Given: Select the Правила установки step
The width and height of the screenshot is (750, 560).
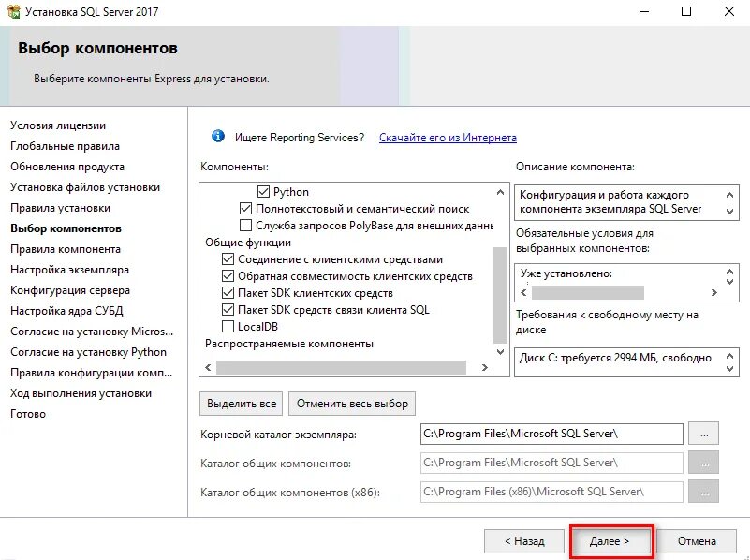Looking at the screenshot, I should pos(60,208).
